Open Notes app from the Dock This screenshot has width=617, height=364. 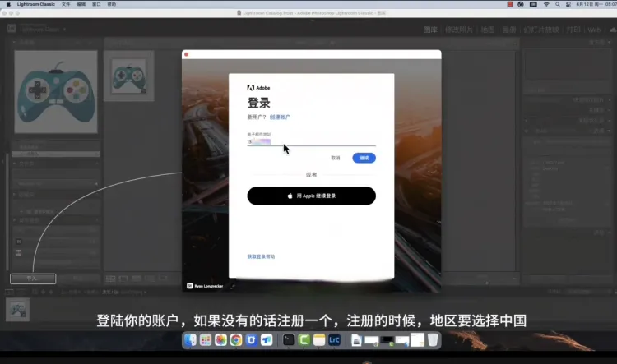[319, 340]
